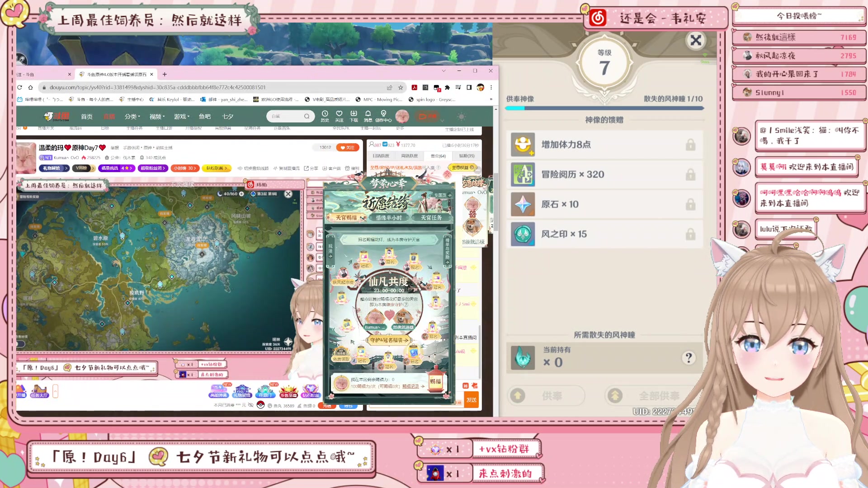The height and width of the screenshot is (488, 868).
Task: Open 赐福记录 link
Action: [x=410, y=386]
